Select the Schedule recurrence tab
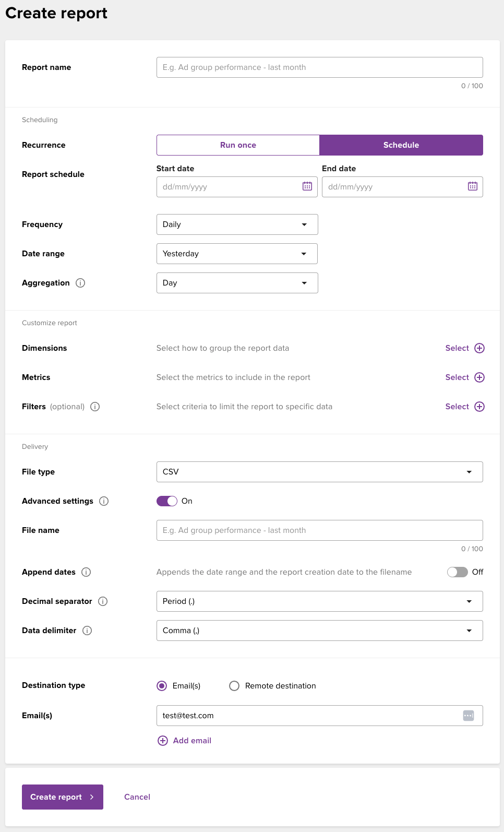Image resolution: width=504 pixels, height=832 pixels. (x=401, y=145)
